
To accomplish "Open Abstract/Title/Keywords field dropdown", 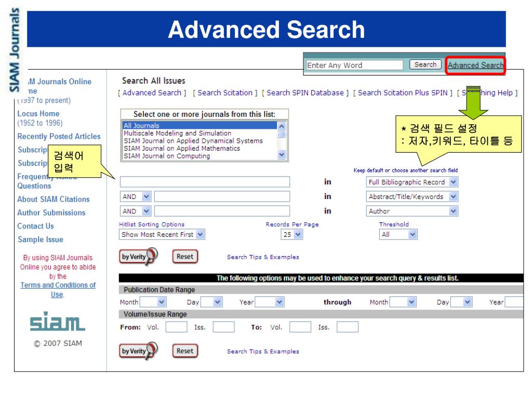I will [x=412, y=196].
